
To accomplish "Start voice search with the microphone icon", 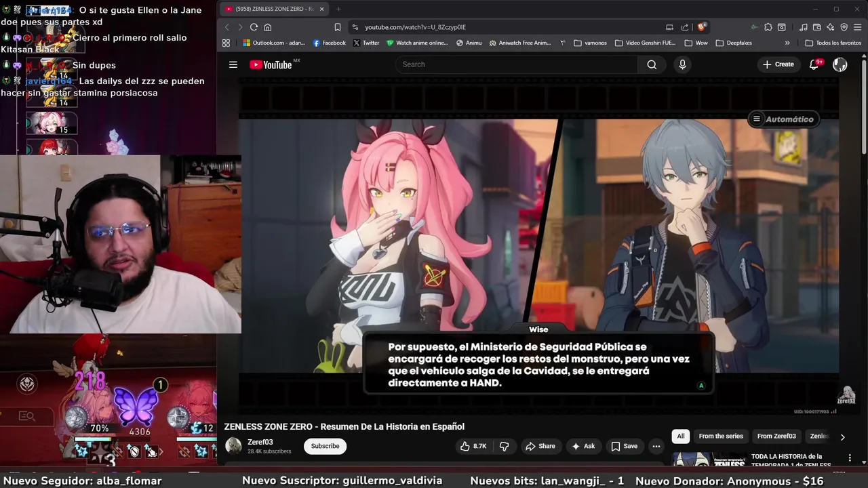I will (x=682, y=64).
